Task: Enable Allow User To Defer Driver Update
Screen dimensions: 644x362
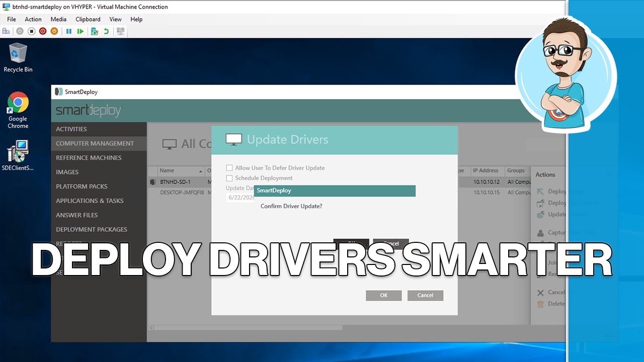Action: [x=229, y=168]
